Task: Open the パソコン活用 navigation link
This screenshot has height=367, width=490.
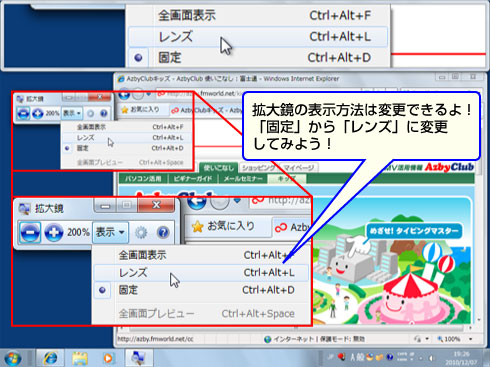Action: coord(143,179)
